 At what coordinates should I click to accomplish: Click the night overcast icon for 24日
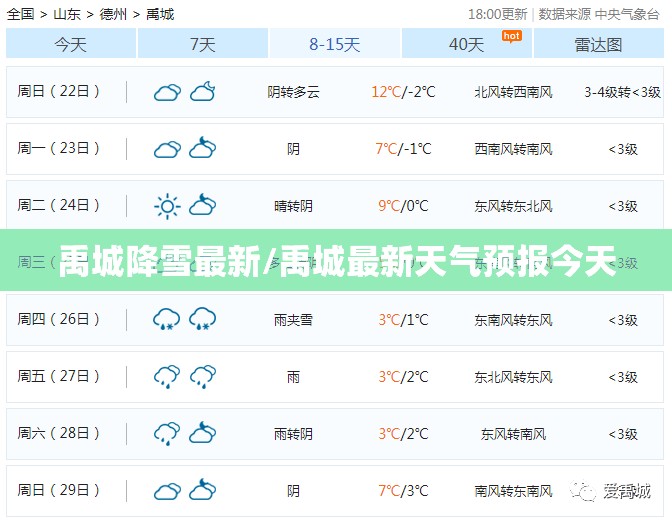(203, 205)
